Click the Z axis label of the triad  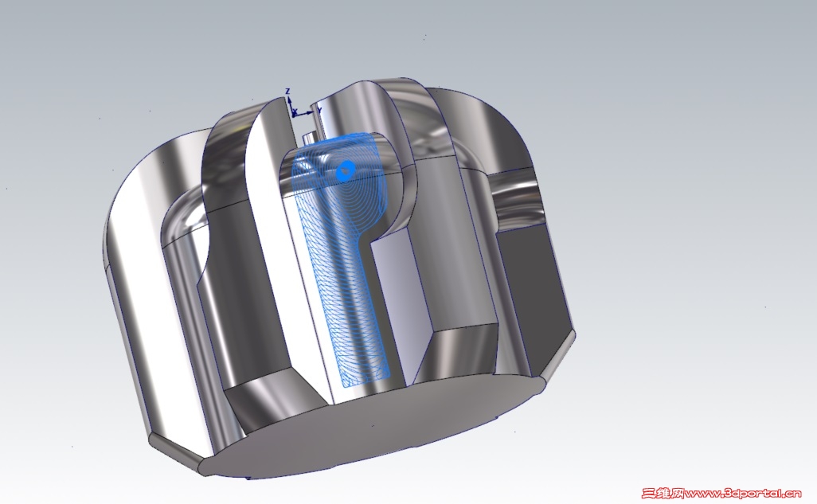[287, 92]
